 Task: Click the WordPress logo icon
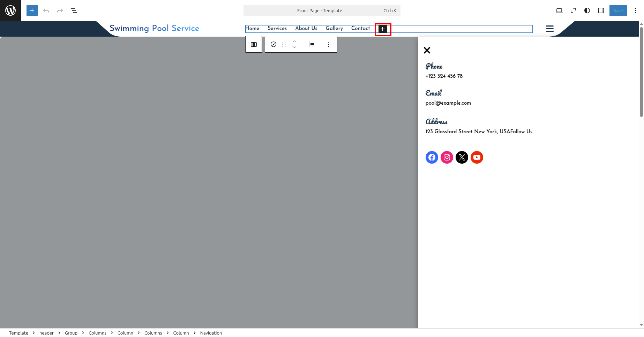coord(10,10)
